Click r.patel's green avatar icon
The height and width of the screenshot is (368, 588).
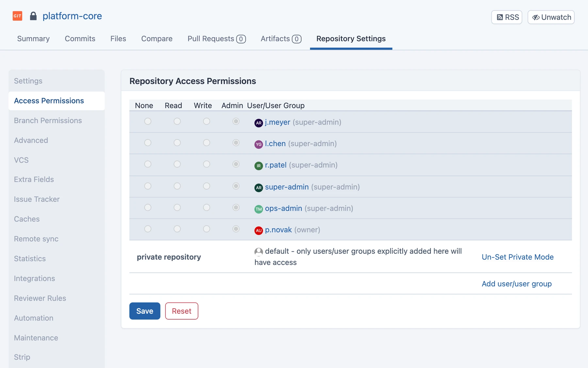(258, 166)
